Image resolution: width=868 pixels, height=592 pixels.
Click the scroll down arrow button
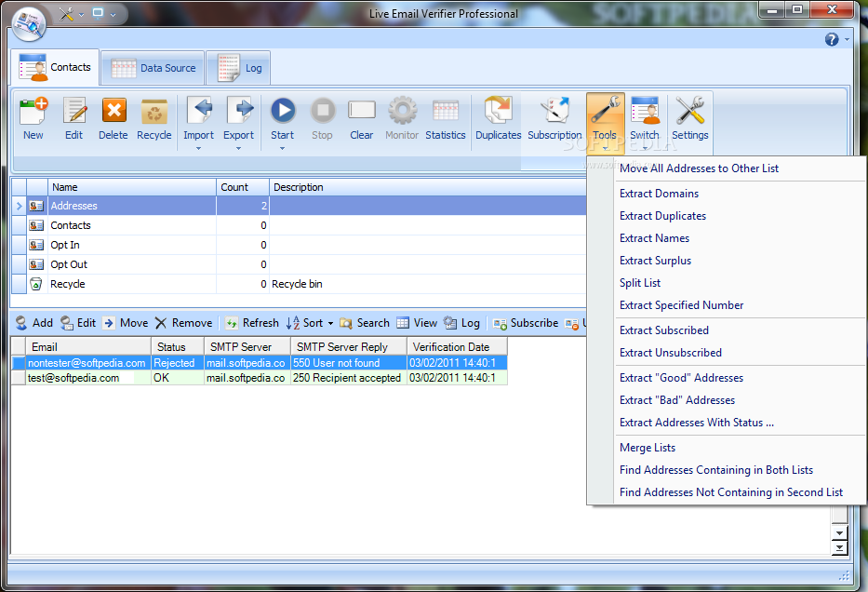[839, 532]
